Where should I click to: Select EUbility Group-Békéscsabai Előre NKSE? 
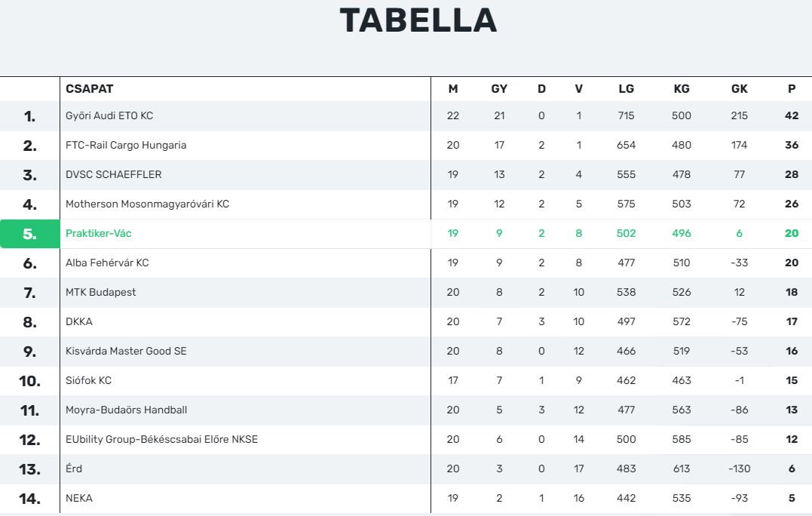(161, 439)
